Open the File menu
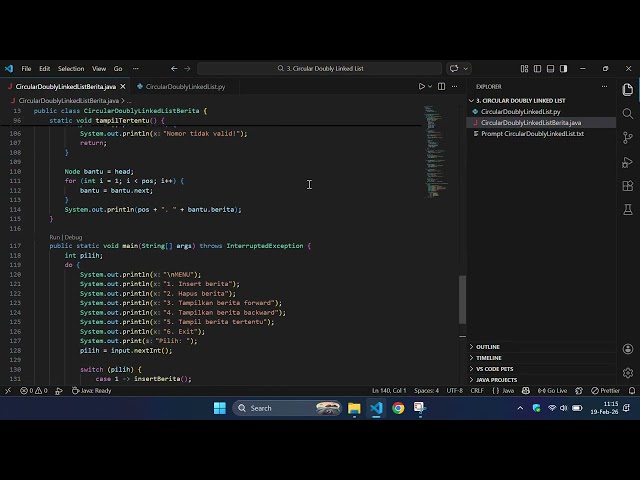Viewport: 640px width, 480px height. point(26,69)
